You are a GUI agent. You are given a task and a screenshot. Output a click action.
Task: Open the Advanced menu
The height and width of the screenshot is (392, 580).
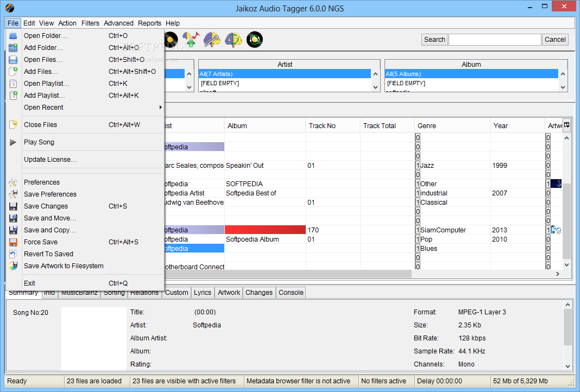click(118, 23)
